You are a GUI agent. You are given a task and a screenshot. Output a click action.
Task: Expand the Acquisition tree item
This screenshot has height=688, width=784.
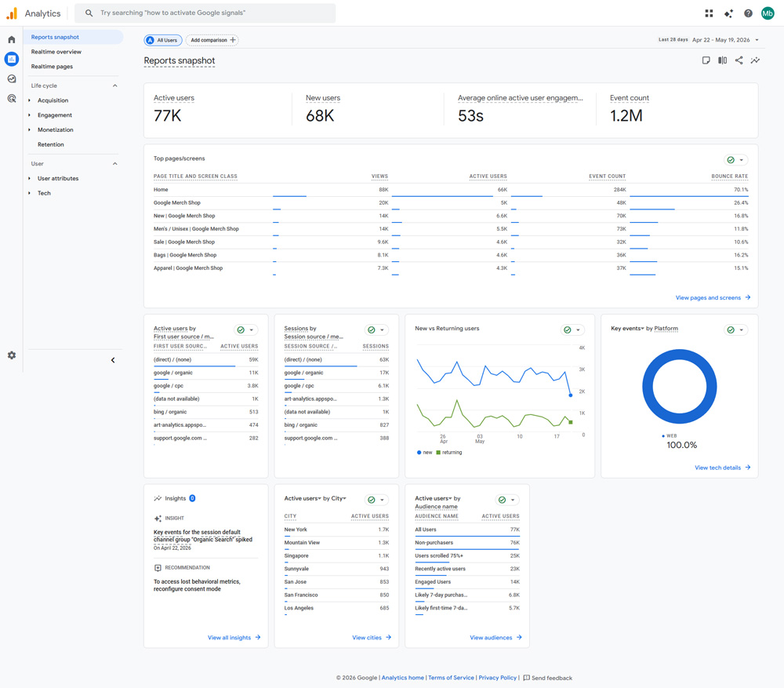[29, 100]
